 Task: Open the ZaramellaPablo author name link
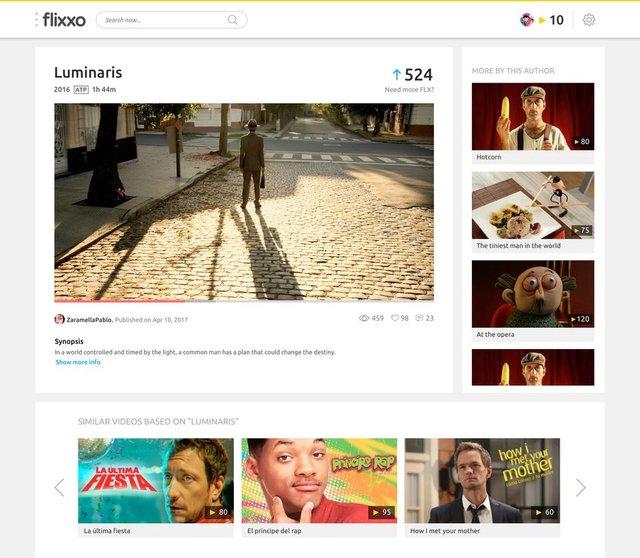coord(89,320)
